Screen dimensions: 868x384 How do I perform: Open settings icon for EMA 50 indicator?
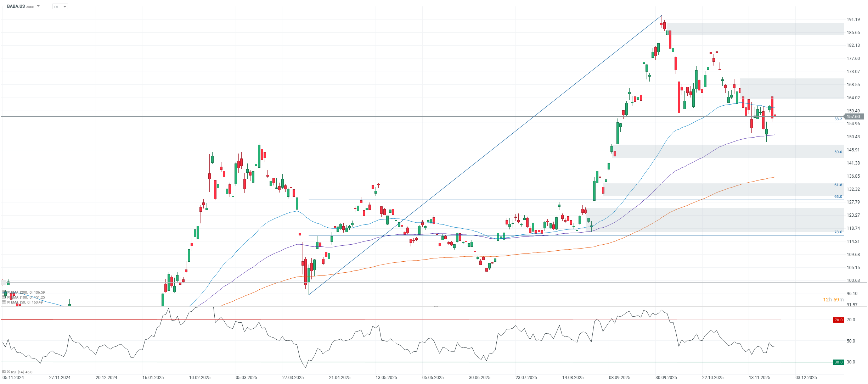4,302
